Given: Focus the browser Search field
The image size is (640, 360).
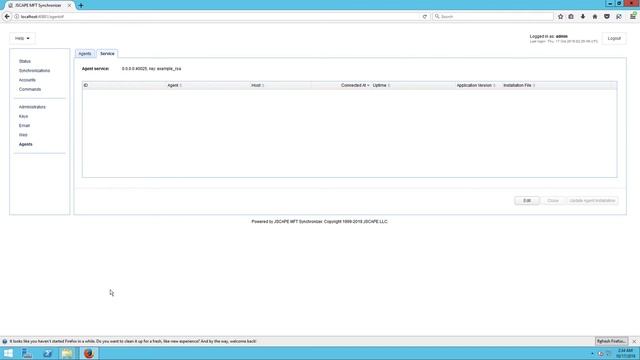Looking at the screenshot, I should point(493,17).
